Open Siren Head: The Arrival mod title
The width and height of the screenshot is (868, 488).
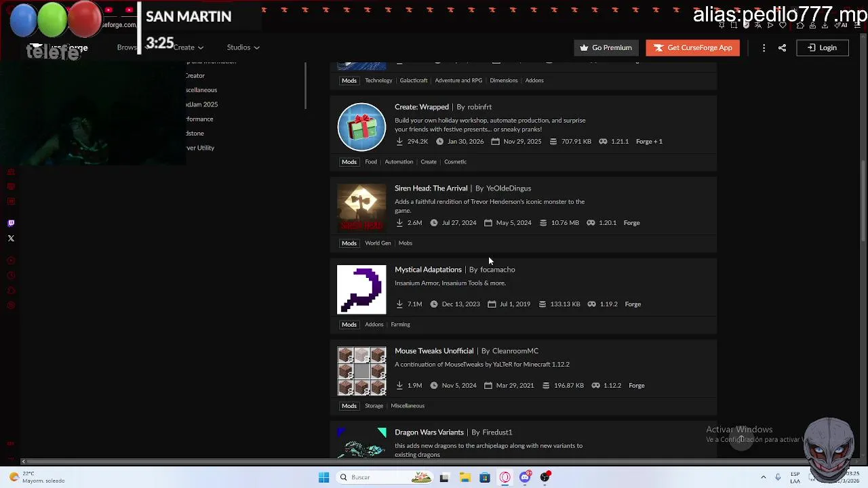pyautogui.click(x=431, y=188)
